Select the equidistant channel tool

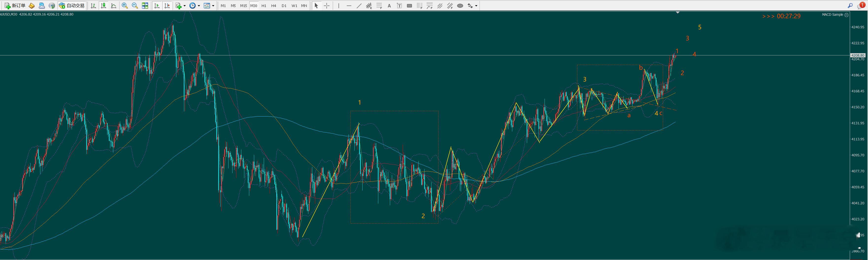pos(369,6)
